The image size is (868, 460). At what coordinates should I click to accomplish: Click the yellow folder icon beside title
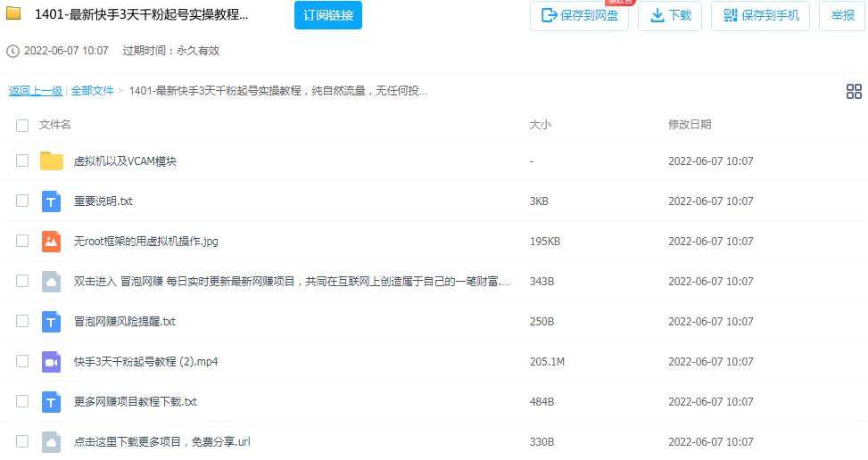13,12
